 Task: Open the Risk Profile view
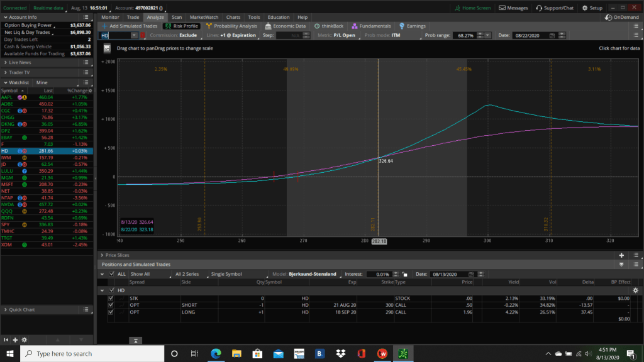[x=181, y=26]
